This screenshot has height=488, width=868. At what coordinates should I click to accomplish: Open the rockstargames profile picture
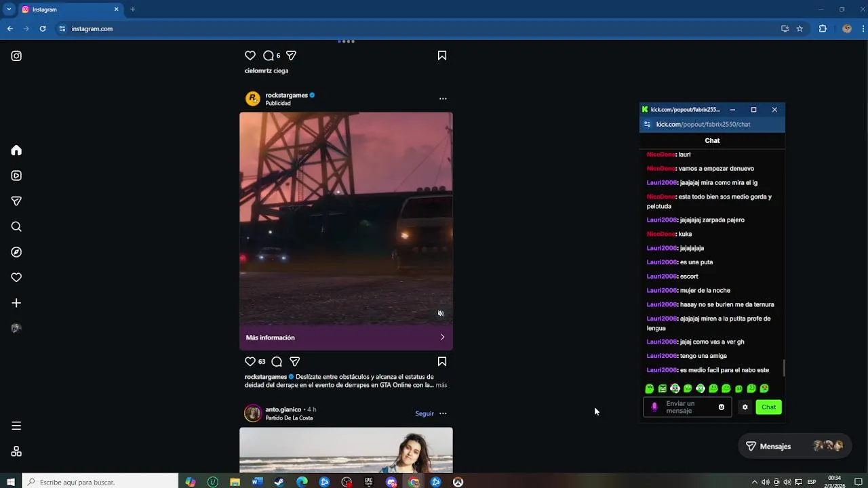[x=253, y=99]
